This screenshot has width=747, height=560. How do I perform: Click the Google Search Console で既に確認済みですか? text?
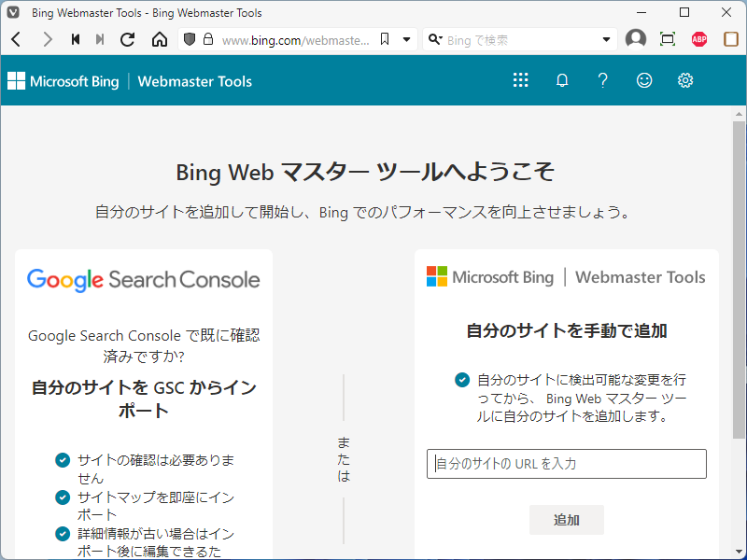(144, 345)
